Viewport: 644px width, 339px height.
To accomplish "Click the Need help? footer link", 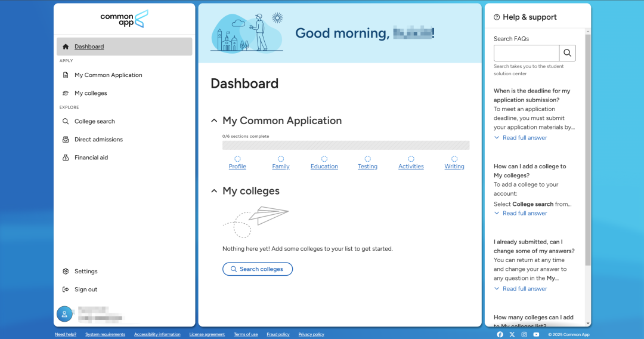I will 66,334.
